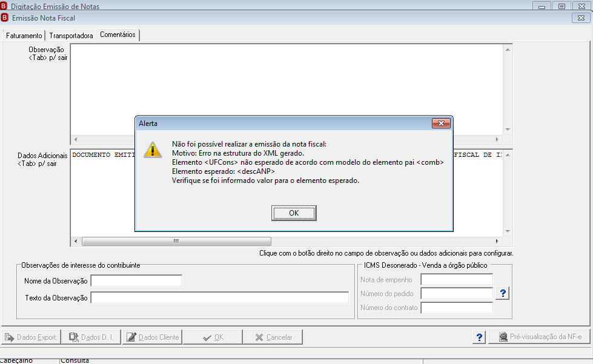Click the Número do pedido field
The image size is (593, 364).
457,294
